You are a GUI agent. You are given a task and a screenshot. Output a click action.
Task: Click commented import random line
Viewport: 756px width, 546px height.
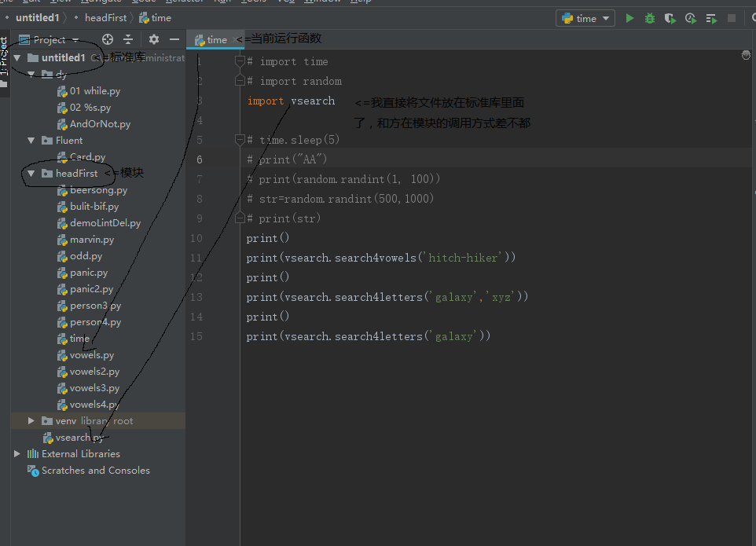click(x=295, y=81)
